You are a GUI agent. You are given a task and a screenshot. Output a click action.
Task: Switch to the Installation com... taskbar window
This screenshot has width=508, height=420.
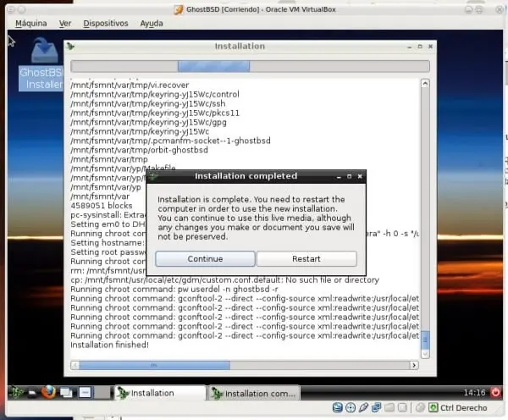[x=254, y=394]
